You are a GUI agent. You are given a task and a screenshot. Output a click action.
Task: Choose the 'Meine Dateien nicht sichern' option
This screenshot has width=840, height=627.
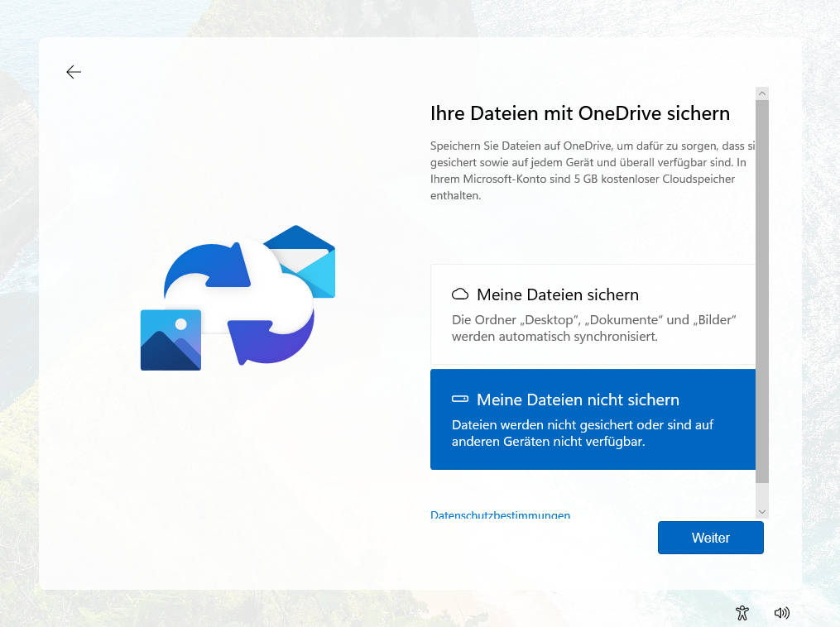pyautogui.click(x=593, y=419)
